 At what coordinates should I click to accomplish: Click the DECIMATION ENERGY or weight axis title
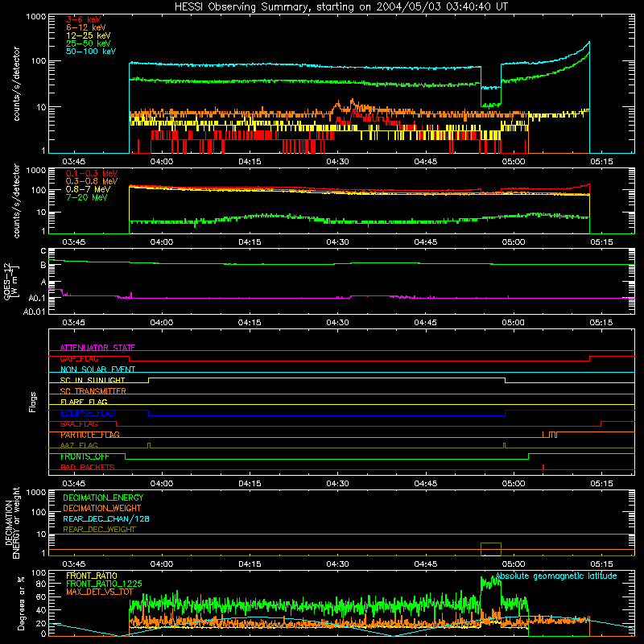(12, 522)
